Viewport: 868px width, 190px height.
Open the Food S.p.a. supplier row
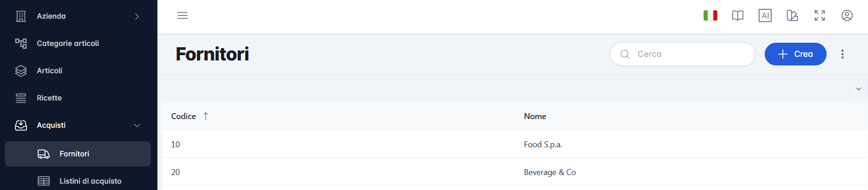click(x=515, y=144)
